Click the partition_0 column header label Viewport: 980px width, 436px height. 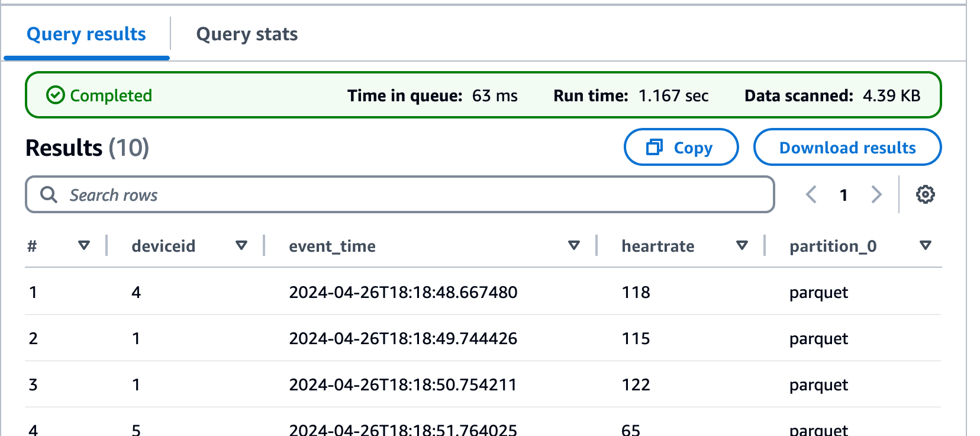[x=833, y=246]
